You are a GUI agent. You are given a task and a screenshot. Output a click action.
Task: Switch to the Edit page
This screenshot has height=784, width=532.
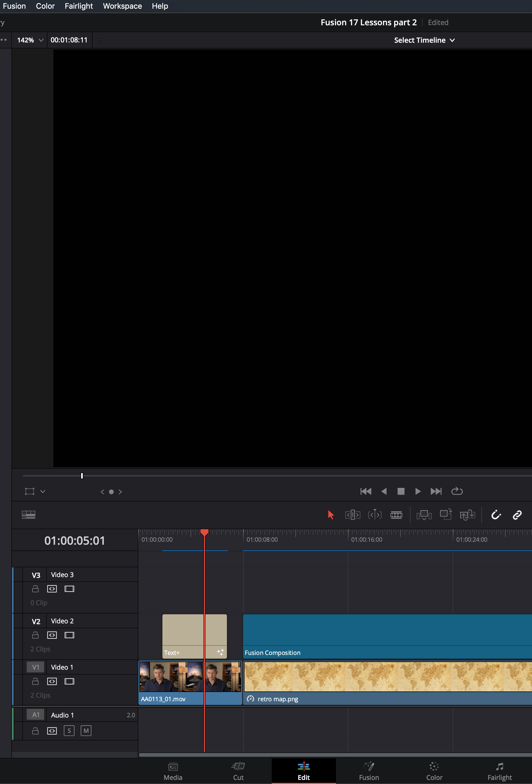click(304, 771)
